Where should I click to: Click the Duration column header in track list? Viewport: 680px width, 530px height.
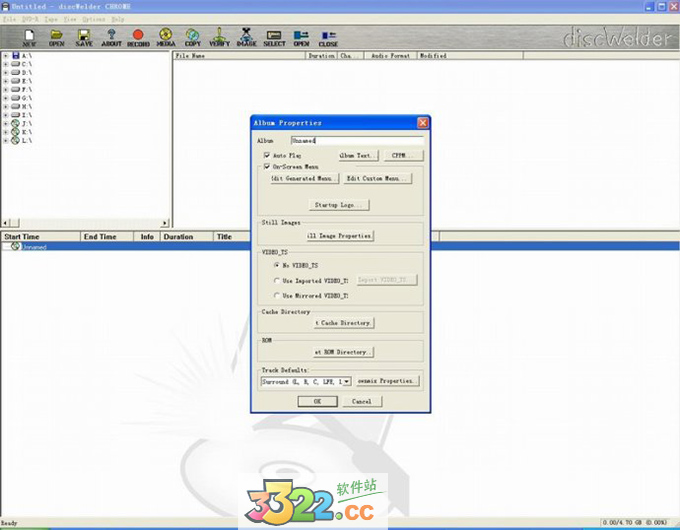(x=186, y=237)
